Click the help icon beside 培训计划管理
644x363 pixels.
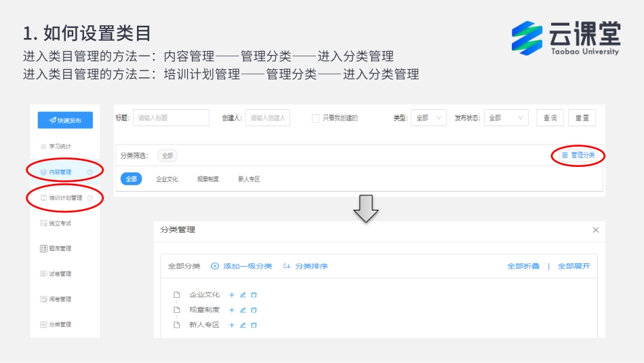[x=90, y=197]
